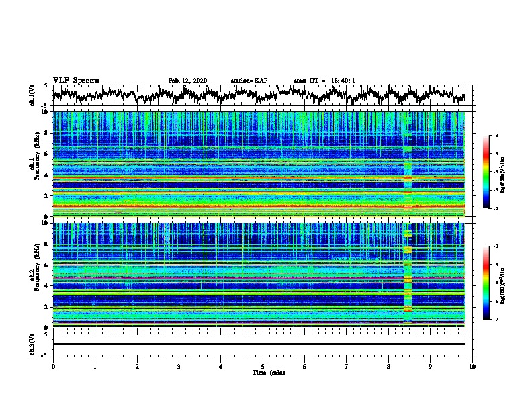Click the ch.1 voltage waveform trace
This screenshot has width=532, height=411.
coord(259,95)
